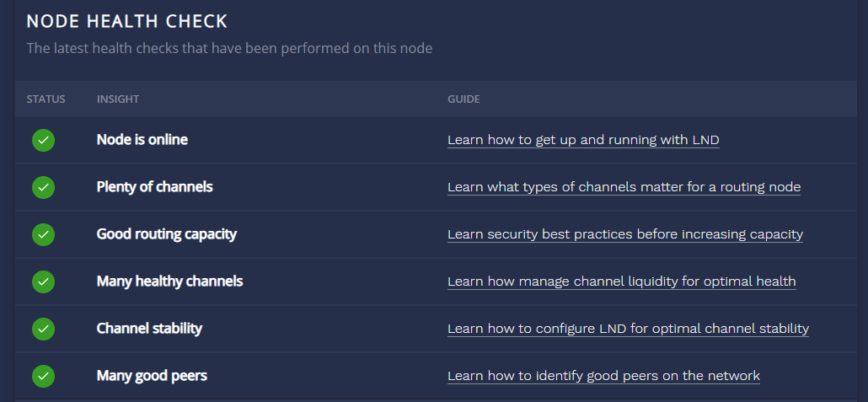
Task: Click the Node Health Check heading
Action: pos(127,21)
